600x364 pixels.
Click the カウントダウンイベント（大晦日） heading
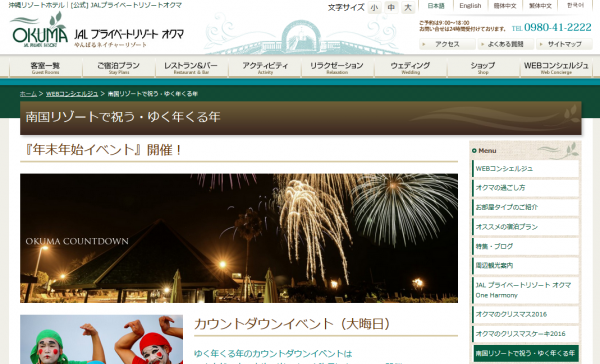point(292,324)
